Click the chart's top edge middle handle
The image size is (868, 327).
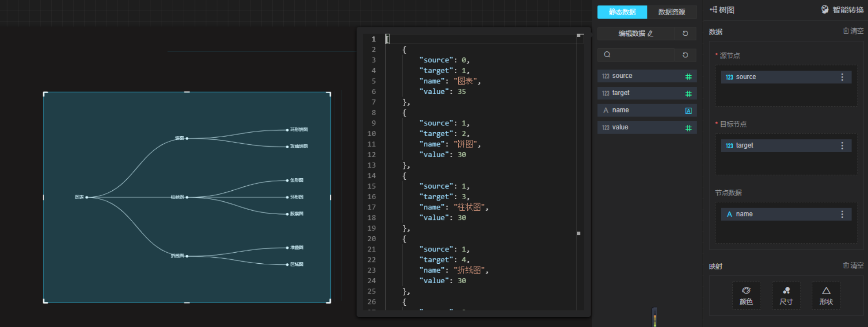pyautogui.click(x=187, y=92)
